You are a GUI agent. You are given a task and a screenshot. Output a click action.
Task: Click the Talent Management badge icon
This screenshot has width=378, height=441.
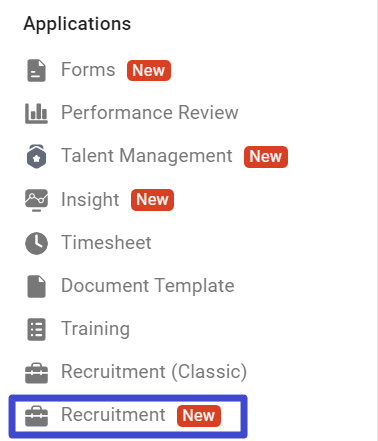[x=36, y=156]
